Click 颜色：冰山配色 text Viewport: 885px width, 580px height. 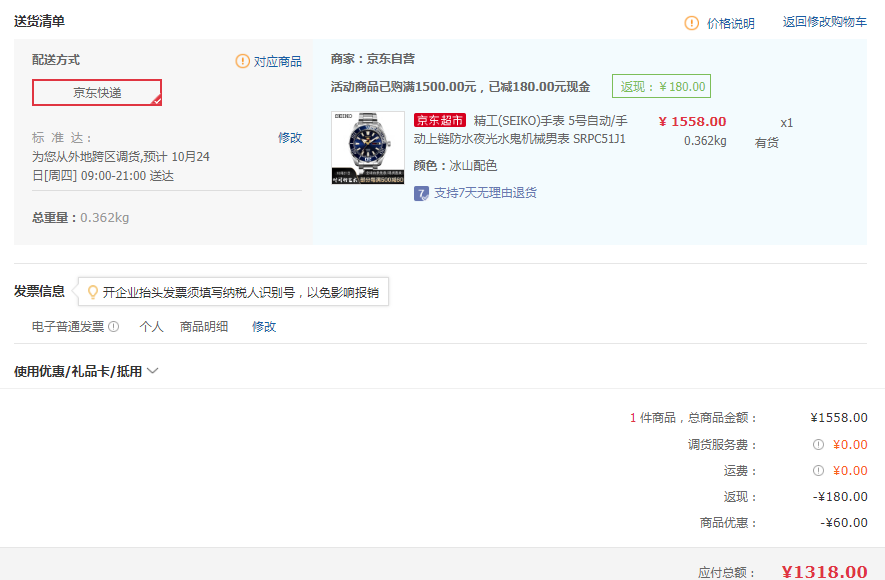(x=455, y=165)
